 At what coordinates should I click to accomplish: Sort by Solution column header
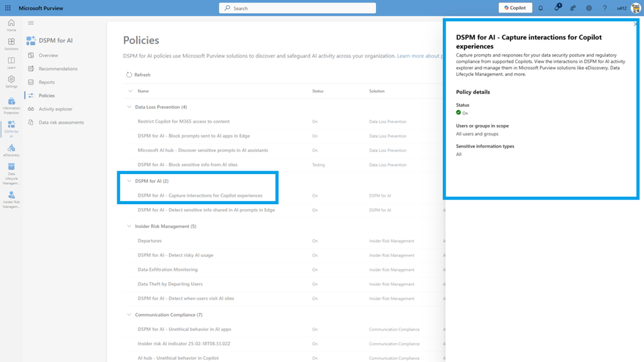376,91
